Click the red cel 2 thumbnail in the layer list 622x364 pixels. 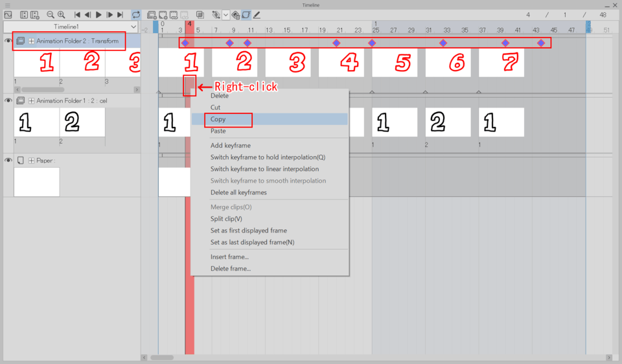[x=82, y=63]
